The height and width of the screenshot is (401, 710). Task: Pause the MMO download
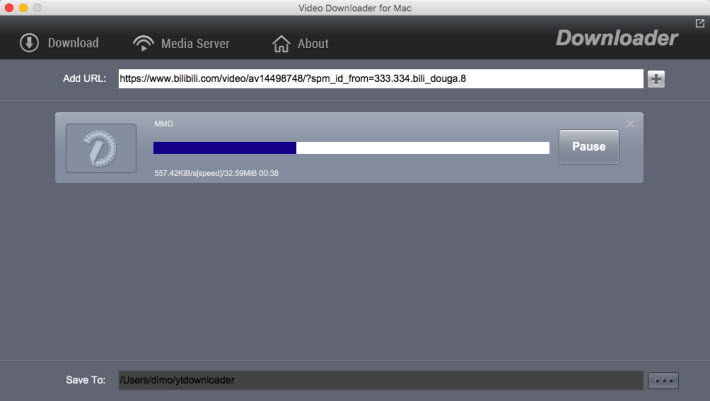(588, 147)
